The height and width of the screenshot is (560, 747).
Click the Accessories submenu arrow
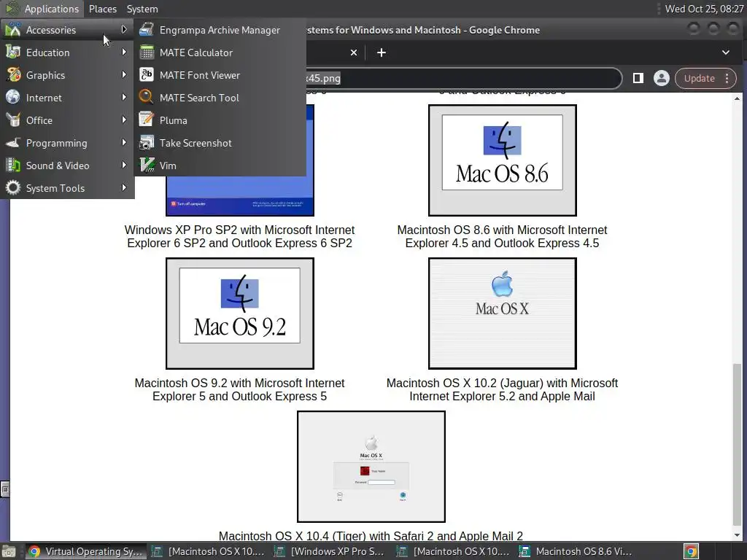click(x=124, y=29)
